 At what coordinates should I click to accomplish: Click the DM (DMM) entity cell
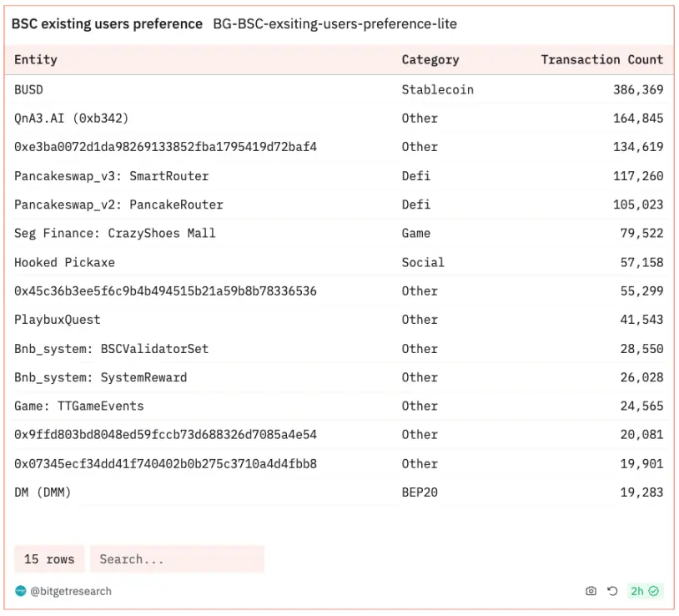43,492
